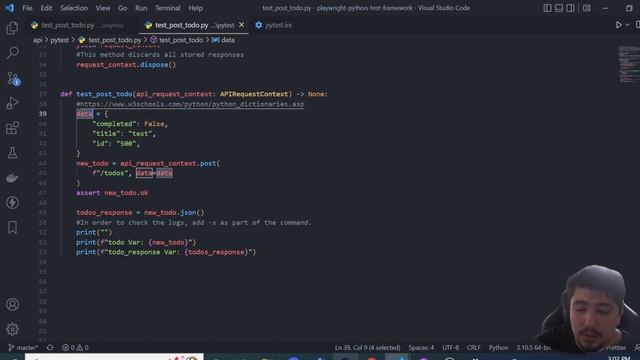Viewport: 640px width, 360px height.
Task: Change indentation via 'Spaces: 4'
Action: coord(421,348)
